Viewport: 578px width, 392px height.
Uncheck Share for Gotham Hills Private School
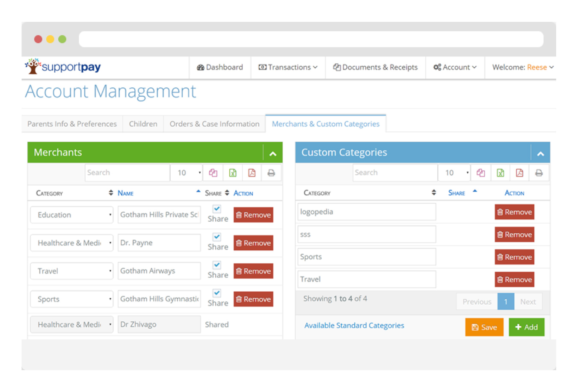point(217,209)
